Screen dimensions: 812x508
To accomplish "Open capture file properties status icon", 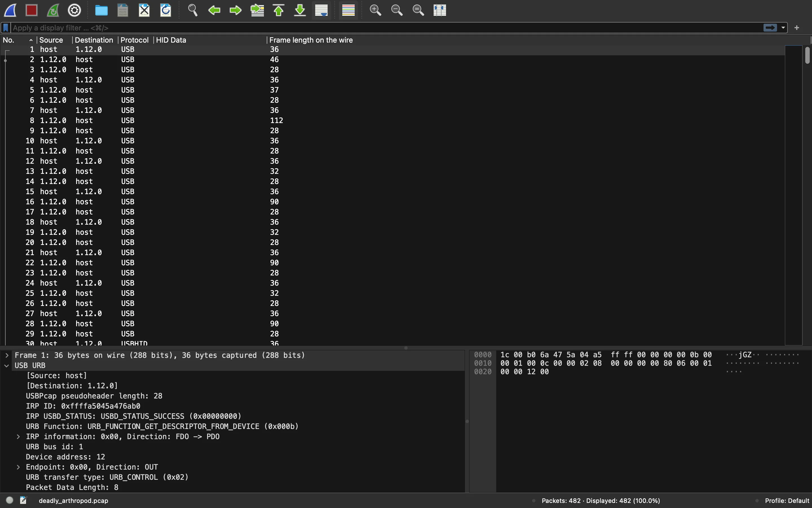I will point(23,500).
